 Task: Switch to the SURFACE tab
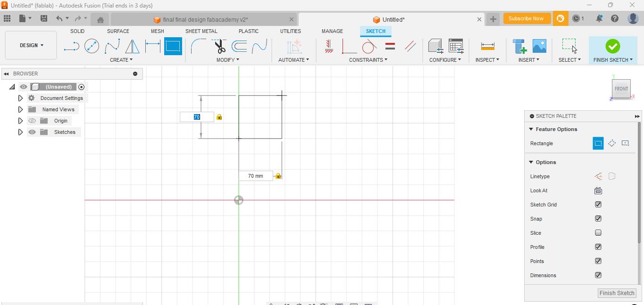(x=118, y=31)
